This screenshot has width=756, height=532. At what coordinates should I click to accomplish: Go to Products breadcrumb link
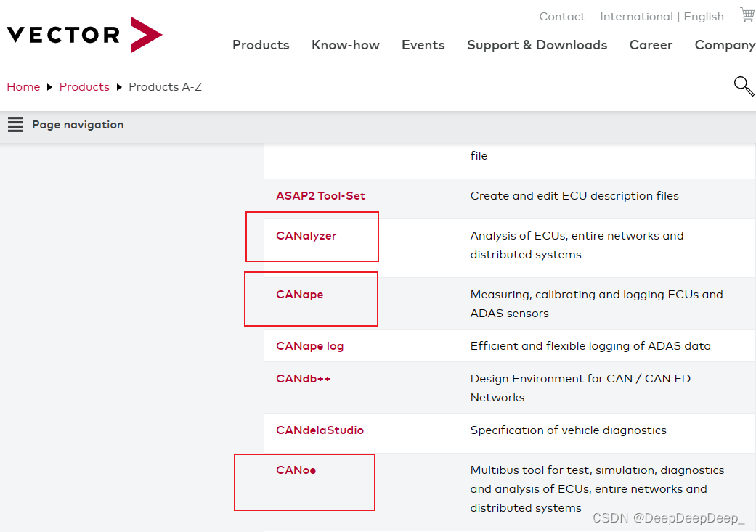tap(84, 87)
